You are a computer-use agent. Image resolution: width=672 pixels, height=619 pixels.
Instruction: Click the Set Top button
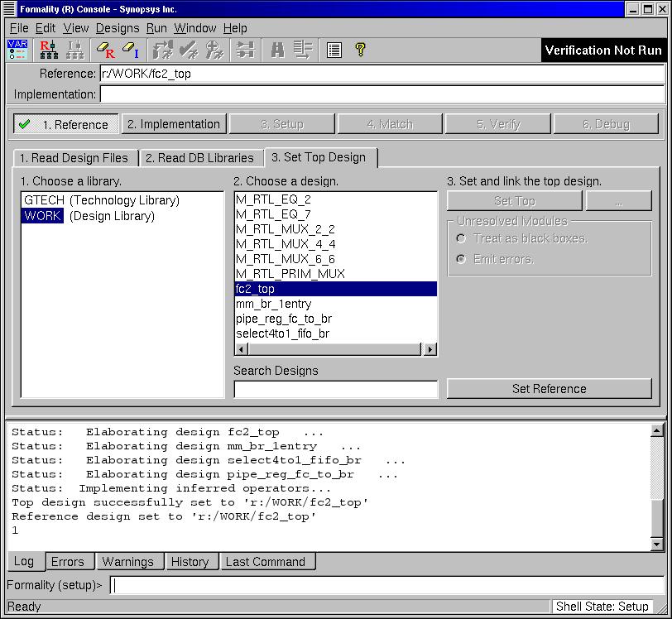pyautogui.click(x=514, y=200)
